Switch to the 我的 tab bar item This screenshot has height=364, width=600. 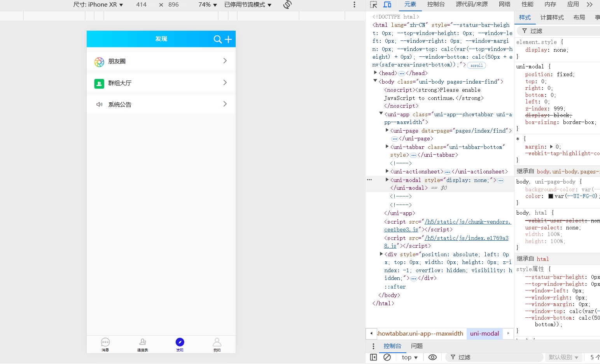point(217,345)
